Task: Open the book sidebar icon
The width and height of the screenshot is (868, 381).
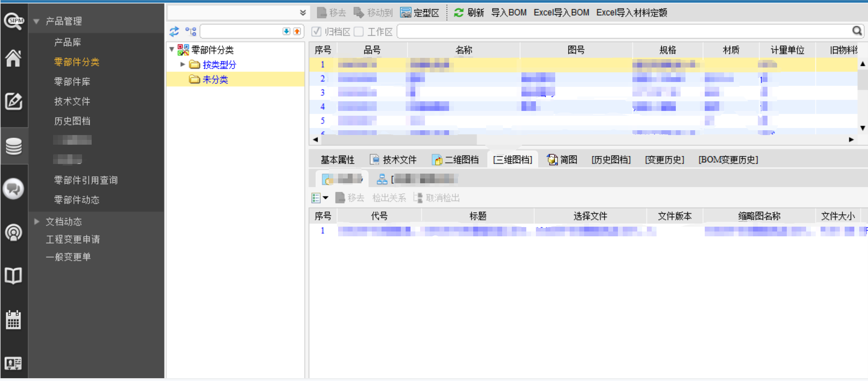Action: click(13, 276)
